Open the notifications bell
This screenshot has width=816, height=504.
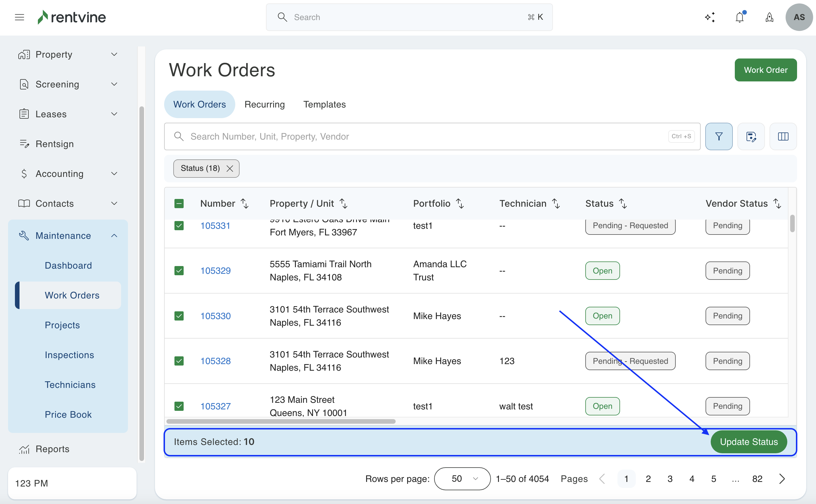[740, 17]
